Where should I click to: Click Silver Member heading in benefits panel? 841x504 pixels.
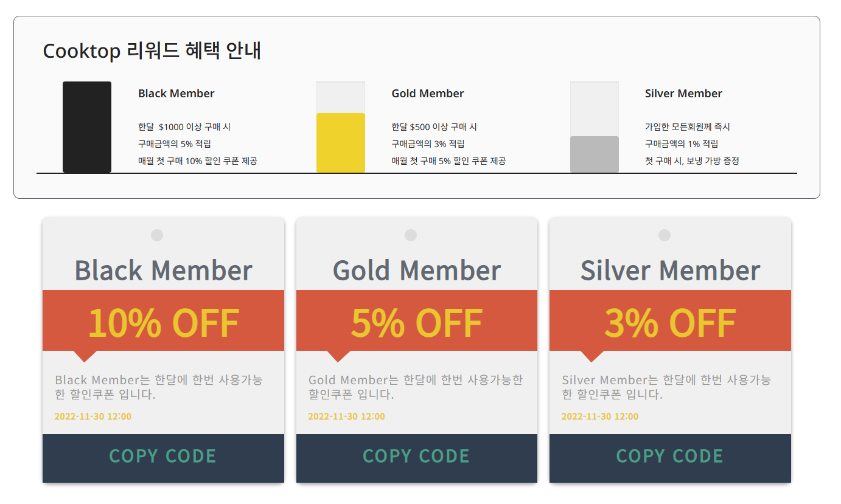(683, 94)
